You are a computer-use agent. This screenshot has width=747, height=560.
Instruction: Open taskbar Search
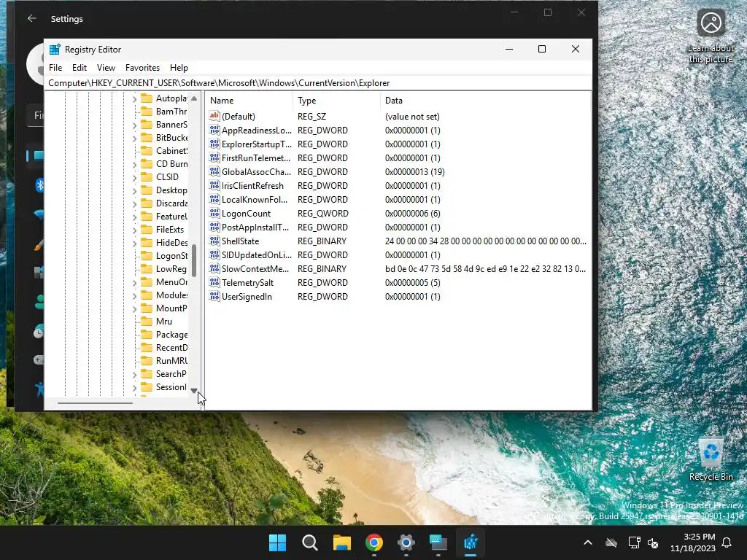[309, 542]
